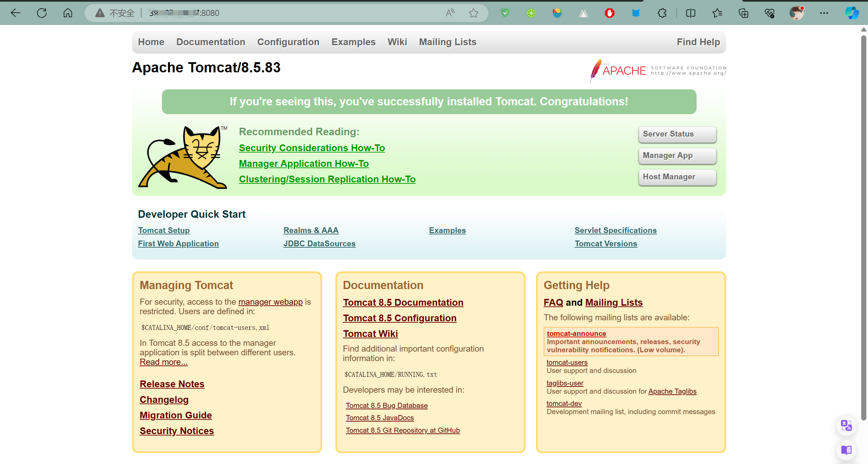Click the browser home icon
The image size is (868, 464).
68,13
